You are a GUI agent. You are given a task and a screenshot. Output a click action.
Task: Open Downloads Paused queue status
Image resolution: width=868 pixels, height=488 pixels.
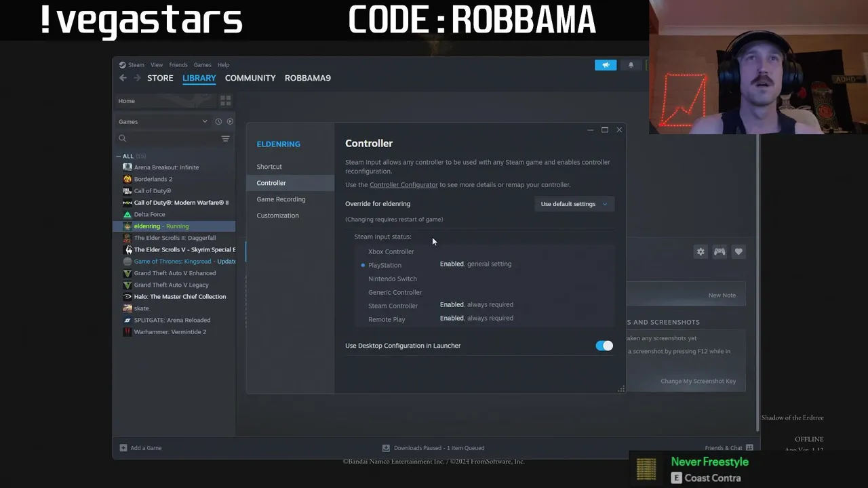[x=433, y=448]
